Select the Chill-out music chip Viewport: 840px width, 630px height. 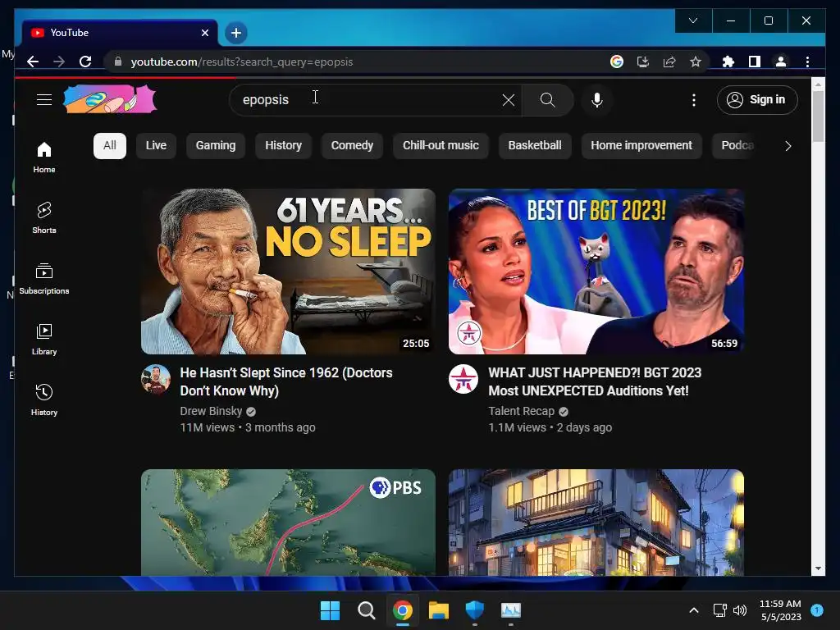(441, 146)
